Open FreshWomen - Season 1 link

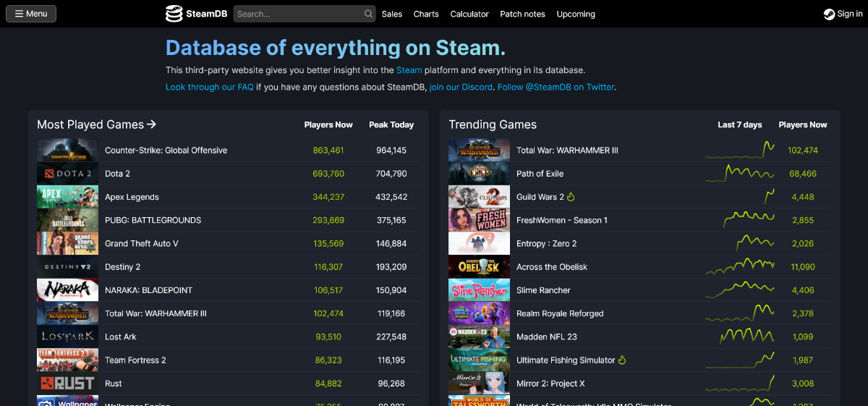[562, 220]
